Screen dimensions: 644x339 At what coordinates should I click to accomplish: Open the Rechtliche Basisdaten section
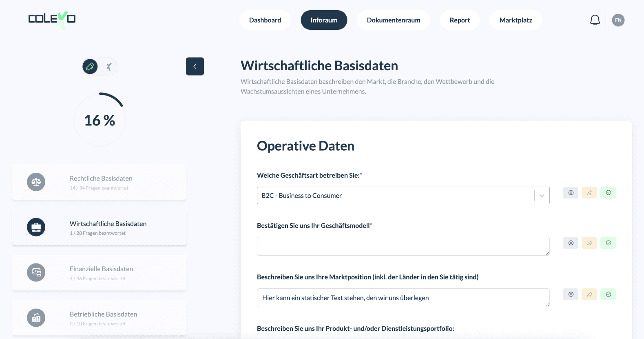100,182
